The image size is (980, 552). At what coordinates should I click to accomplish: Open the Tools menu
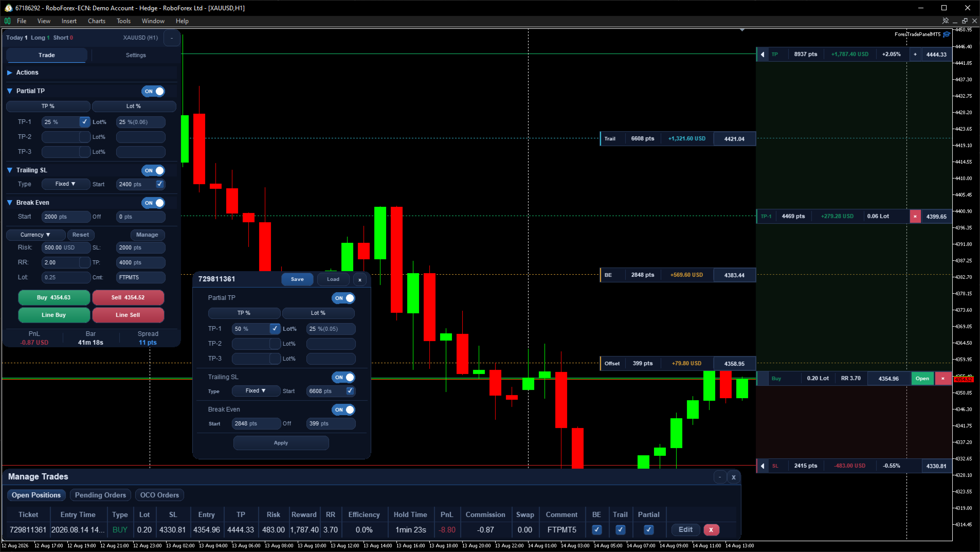click(x=123, y=21)
